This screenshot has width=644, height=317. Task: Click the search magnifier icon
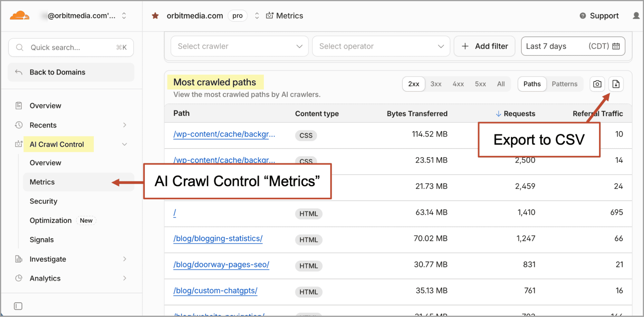pos(20,47)
